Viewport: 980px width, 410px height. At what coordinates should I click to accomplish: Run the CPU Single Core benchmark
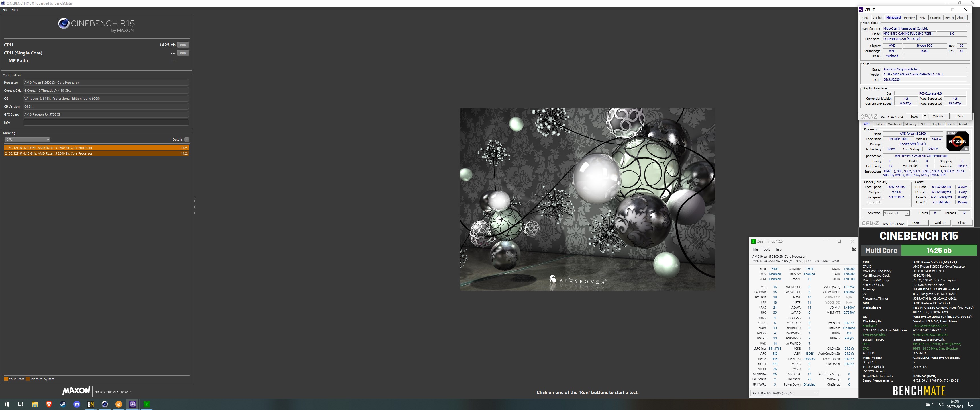pyautogui.click(x=183, y=53)
